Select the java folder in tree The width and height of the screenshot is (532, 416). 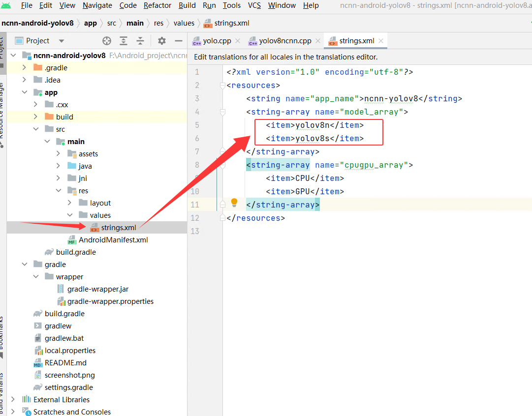85,166
